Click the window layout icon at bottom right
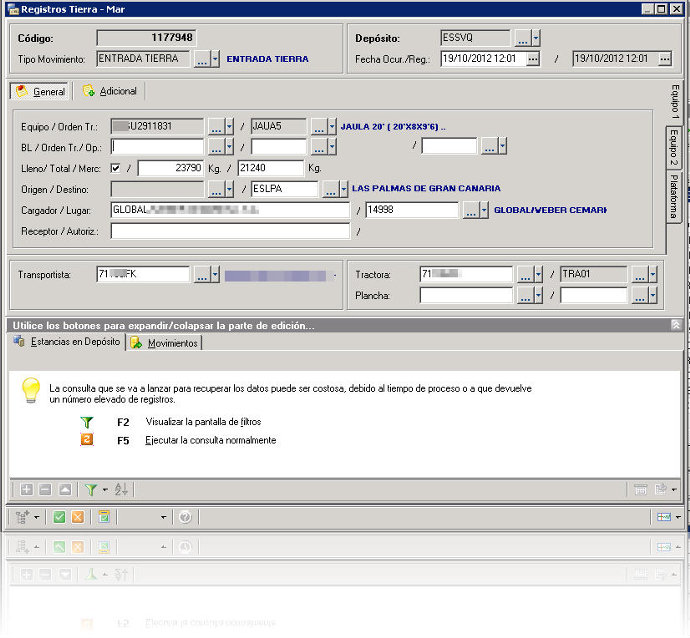 point(664,517)
